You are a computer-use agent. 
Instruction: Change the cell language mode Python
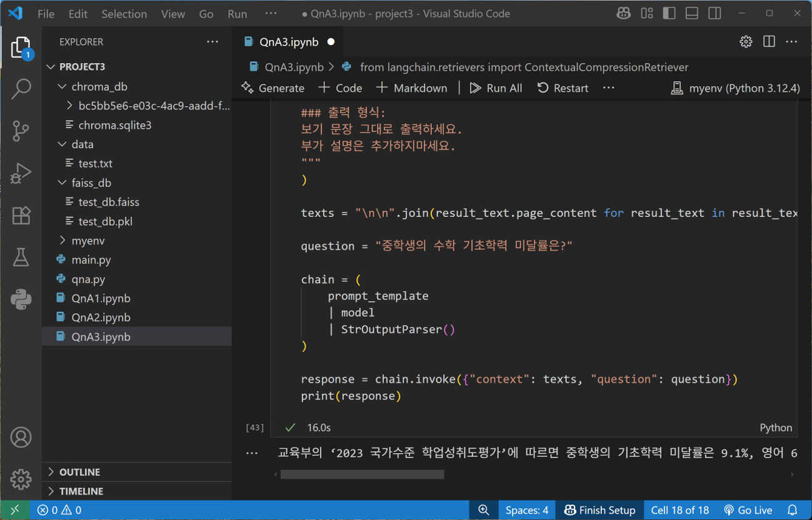pos(776,427)
